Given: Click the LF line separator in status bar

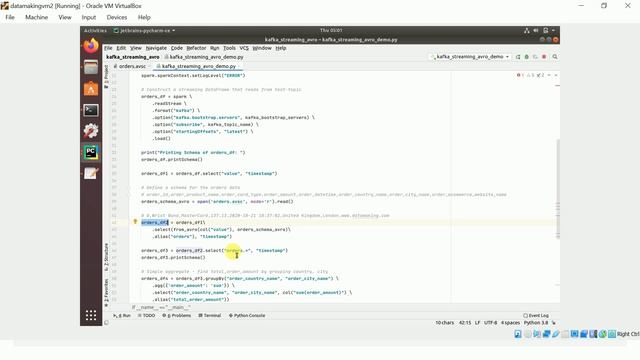Looking at the screenshot, I should (477, 322).
